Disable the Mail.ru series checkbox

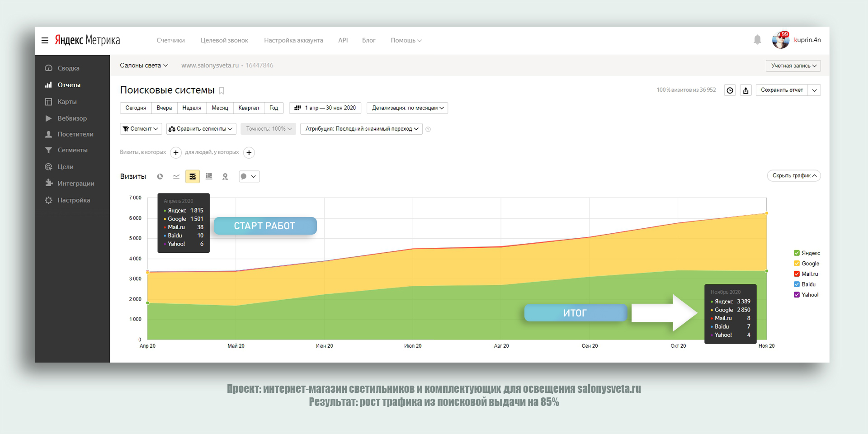click(x=797, y=274)
